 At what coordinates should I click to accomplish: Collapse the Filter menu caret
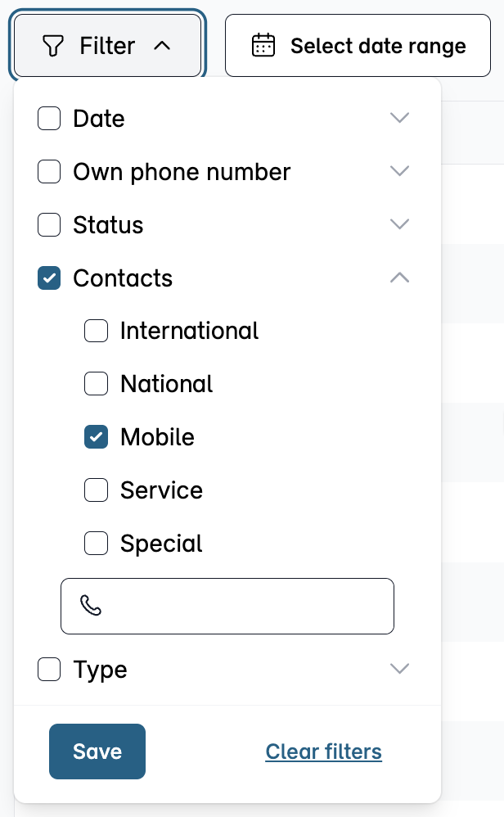pyautogui.click(x=162, y=46)
